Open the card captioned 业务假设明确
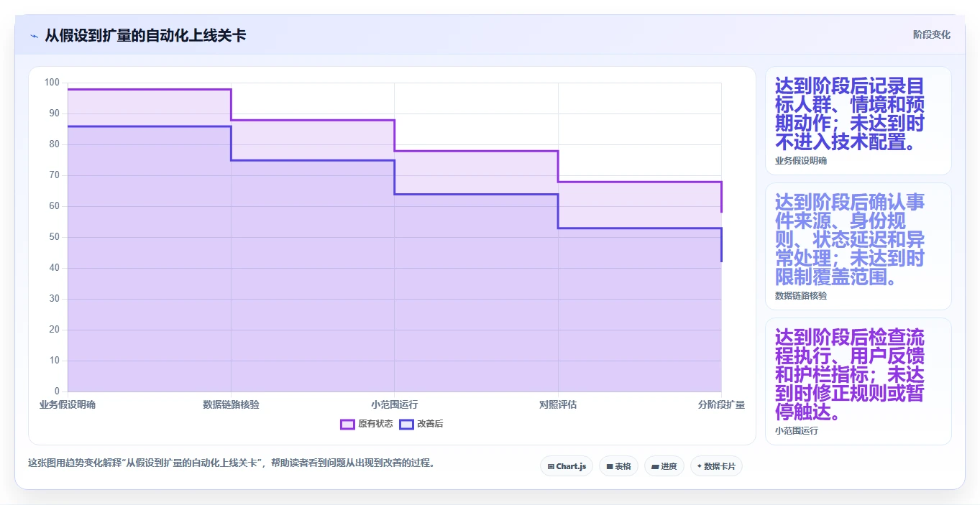This screenshot has width=980, height=505. click(x=858, y=121)
